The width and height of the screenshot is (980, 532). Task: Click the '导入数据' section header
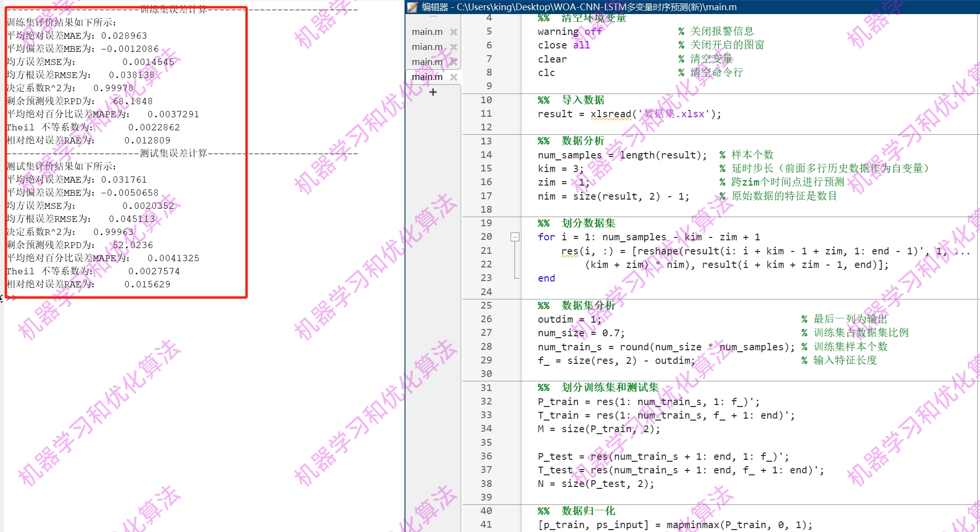coord(583,100)
